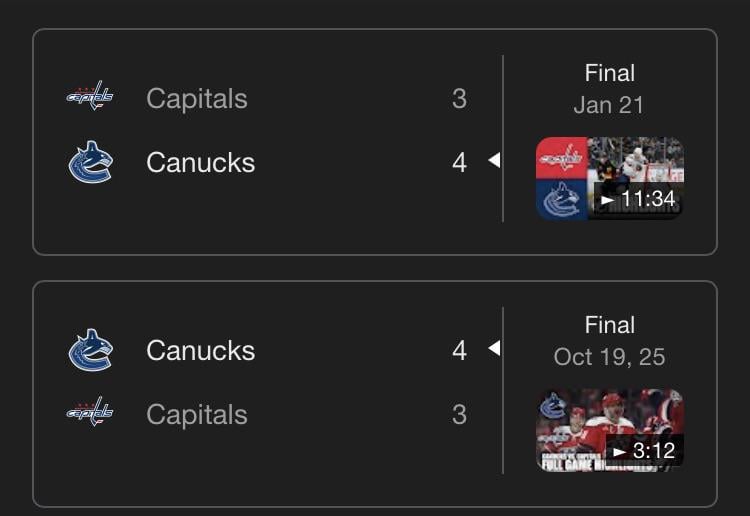
Task: Click the winner arrow in the Oct 19 game
Action: 493,349
